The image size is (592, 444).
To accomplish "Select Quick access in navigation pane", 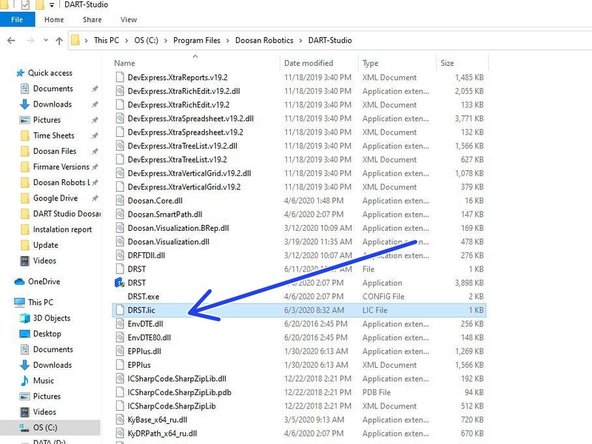I will 50,73.
